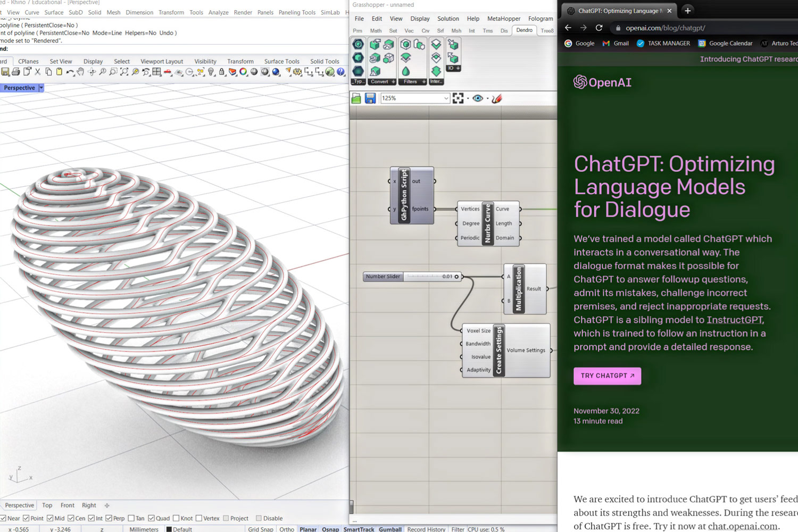Switch to the Surface Tools toolbar tab

click(281, 61)
